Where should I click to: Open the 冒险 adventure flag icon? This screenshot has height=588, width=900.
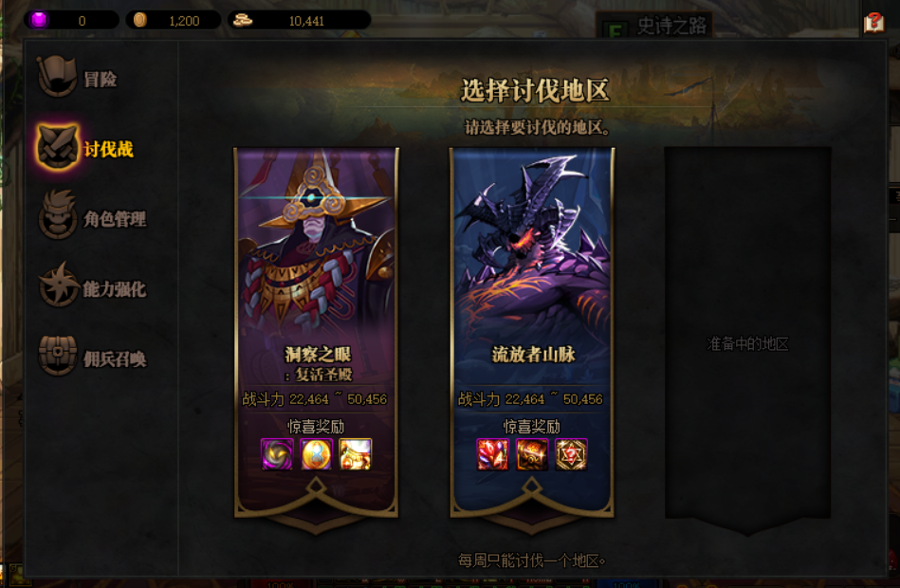pos(57,77)
